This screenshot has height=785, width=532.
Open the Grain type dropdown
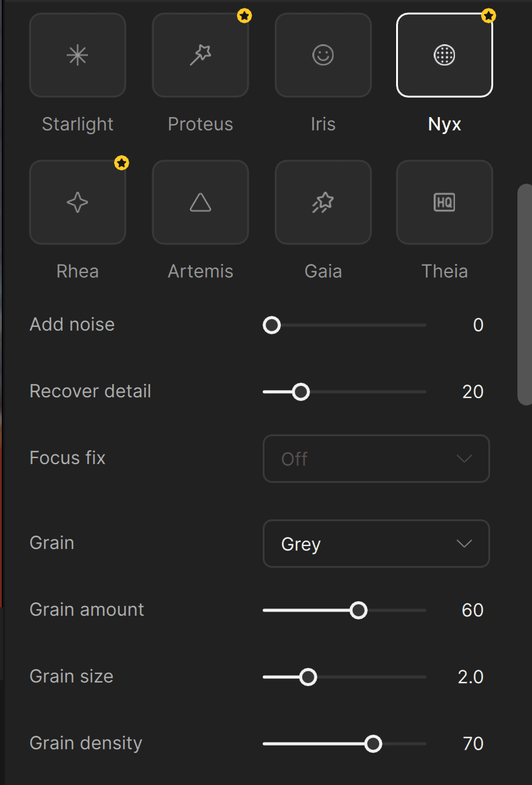[376, 544]
